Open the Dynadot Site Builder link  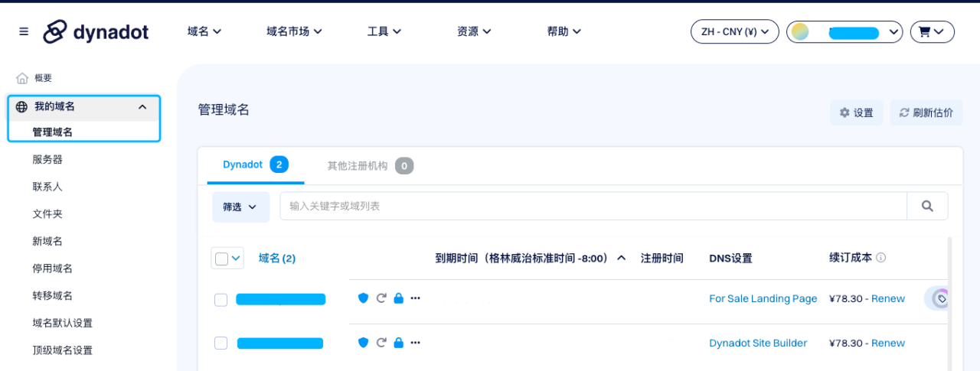(x=758, y=343)
